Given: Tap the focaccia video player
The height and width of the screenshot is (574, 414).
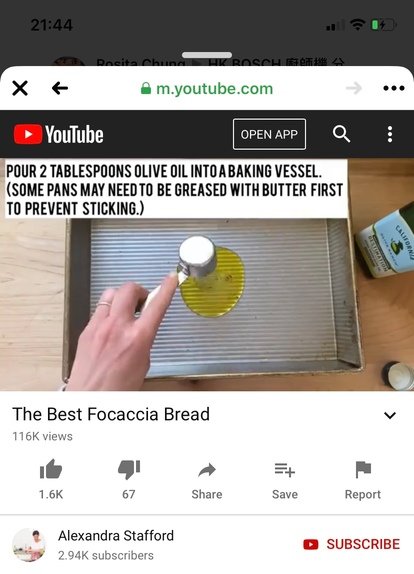Looking at the screenshot, I should (x=207, y=275).
